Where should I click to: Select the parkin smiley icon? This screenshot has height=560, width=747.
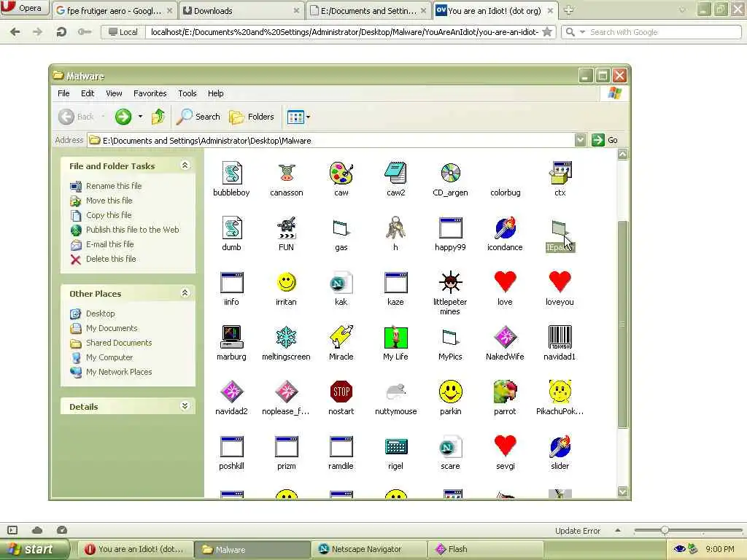click(x=450, y=392)
